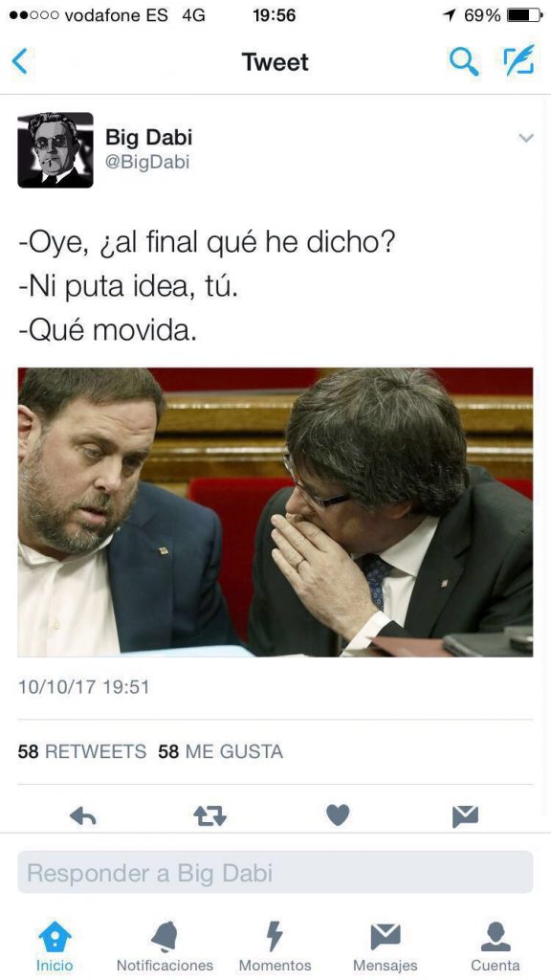Viewport: 551px width, 980px height.
Task: Switch to the Notificaciones tab
Action: pyautogui.click(x=165, y=947)
